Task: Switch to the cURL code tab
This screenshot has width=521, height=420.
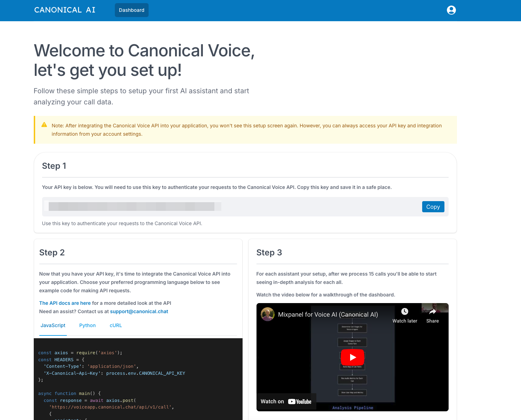Action: (x=116, y=326)
